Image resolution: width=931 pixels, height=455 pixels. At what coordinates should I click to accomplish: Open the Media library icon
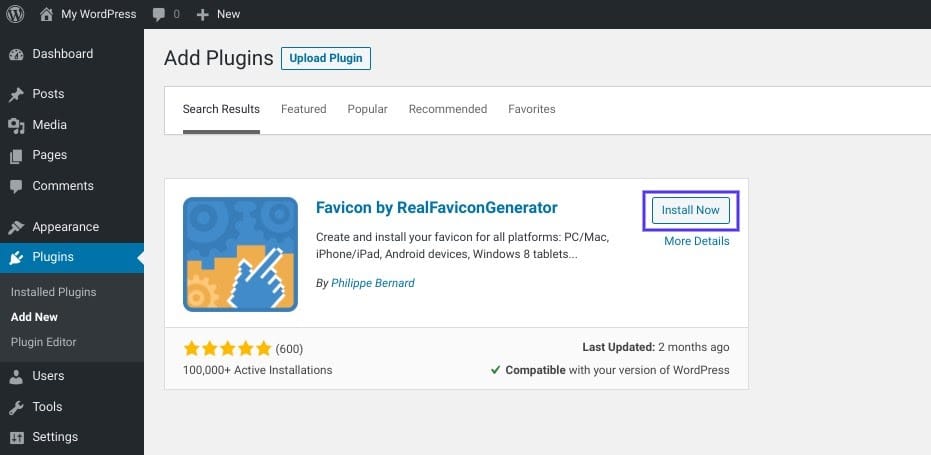pyautogui.click(x=16, y=125)
